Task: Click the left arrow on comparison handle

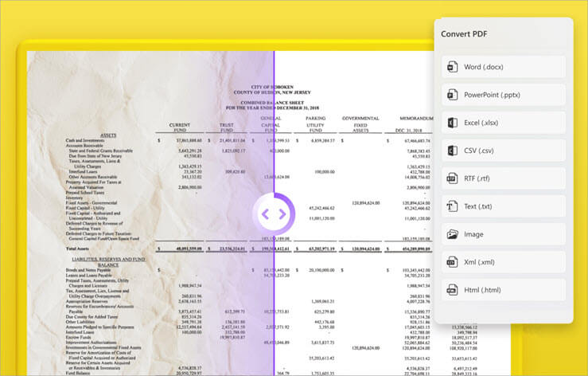Action: click(x=265, y=214)
